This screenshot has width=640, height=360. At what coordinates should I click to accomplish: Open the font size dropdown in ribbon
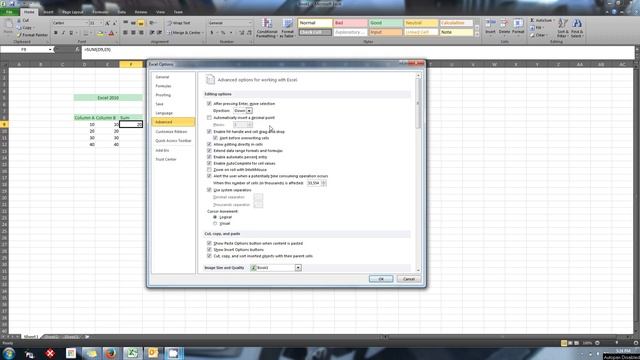[101, 23]
